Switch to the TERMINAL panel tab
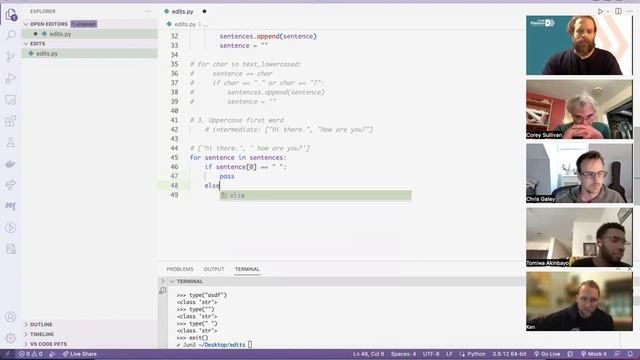This screenshot has width=640, height=360. (x=247, y=269)
